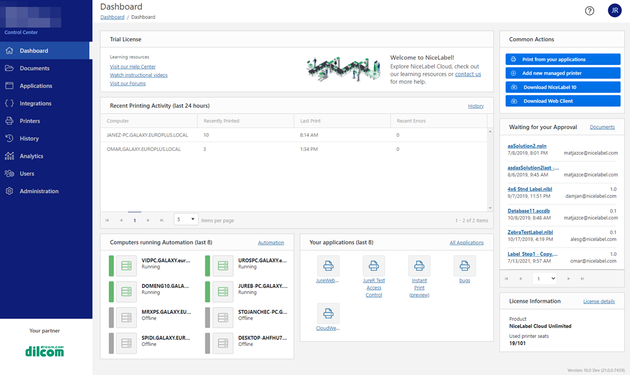630x375 pixels.
Task: Go to next page in approval list pager
Action: 568,279
